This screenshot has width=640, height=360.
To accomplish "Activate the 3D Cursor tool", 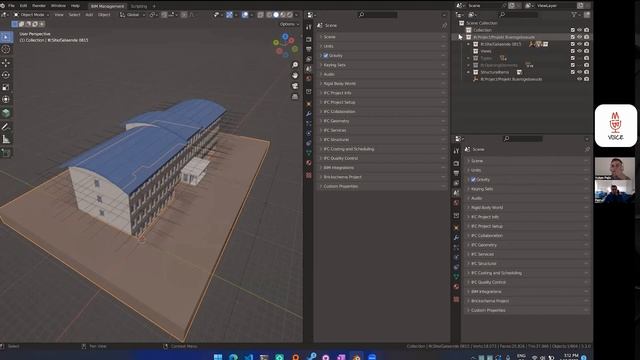I will pyautogui.click(x=6, y=49).
